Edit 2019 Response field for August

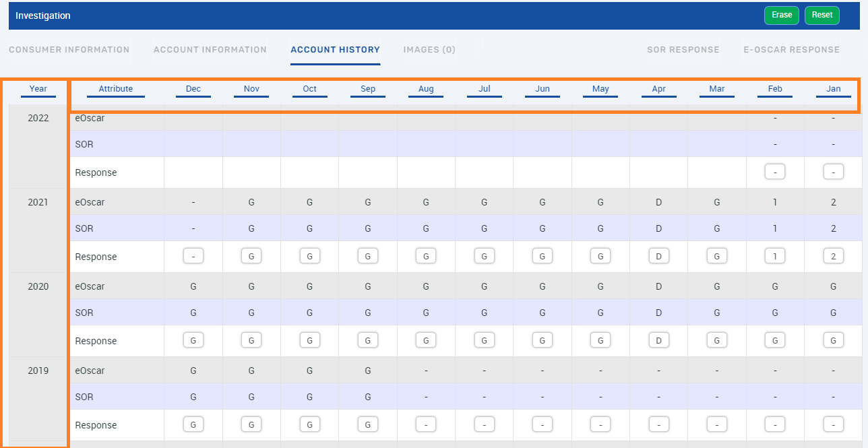(x=426, y=425)
